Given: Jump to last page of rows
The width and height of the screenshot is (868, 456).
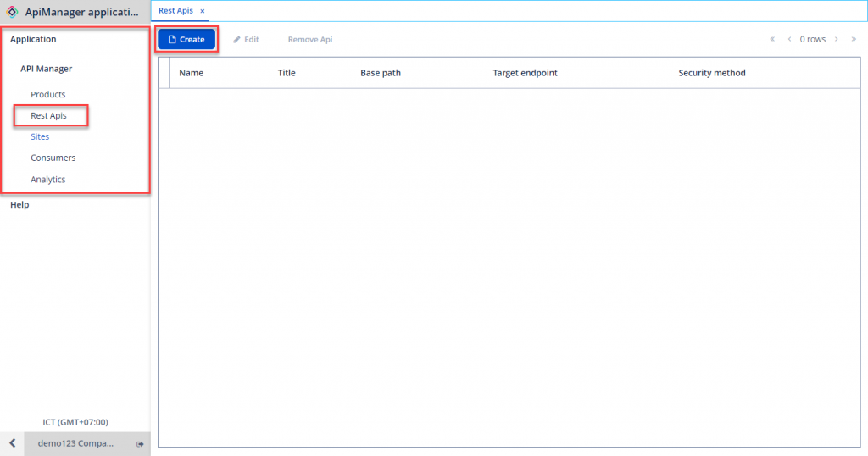Looking at the screenshot, I should 854,39.
